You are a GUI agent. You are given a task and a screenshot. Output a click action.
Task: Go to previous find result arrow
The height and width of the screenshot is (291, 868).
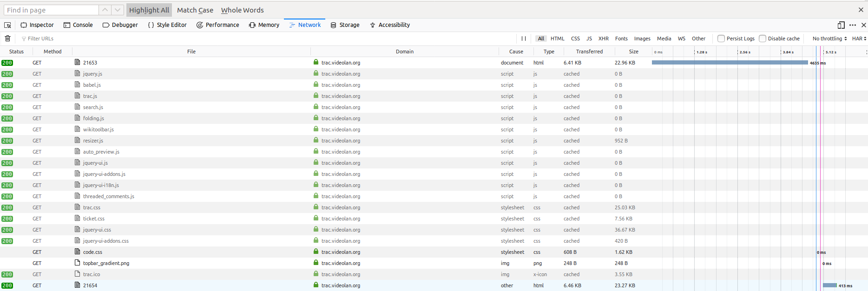(x=105, y=10)
